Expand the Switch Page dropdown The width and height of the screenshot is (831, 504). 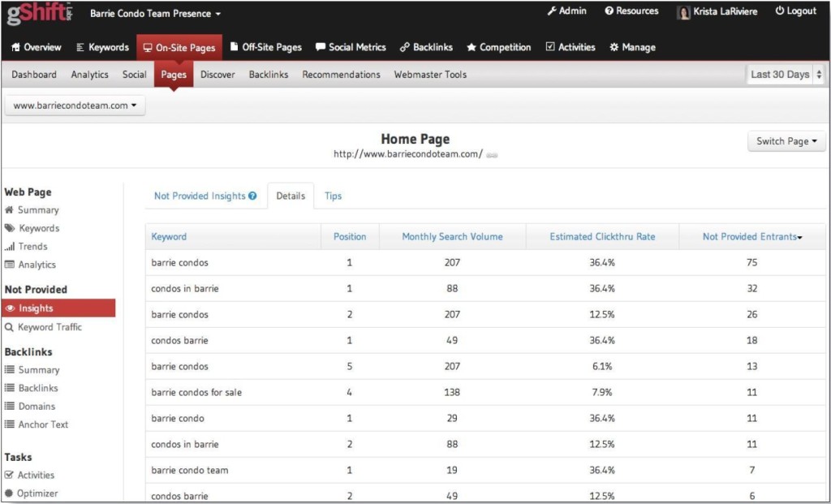[x=785, y=140]
